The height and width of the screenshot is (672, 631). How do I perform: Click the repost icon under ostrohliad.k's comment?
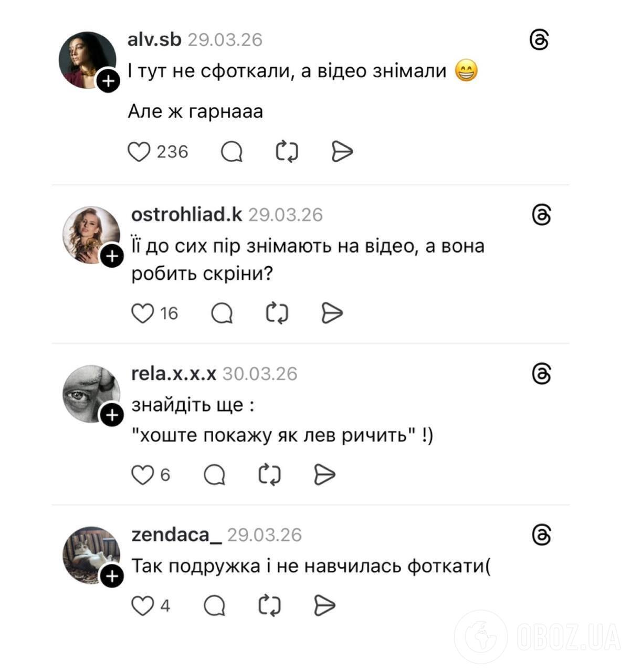(278, 313)
